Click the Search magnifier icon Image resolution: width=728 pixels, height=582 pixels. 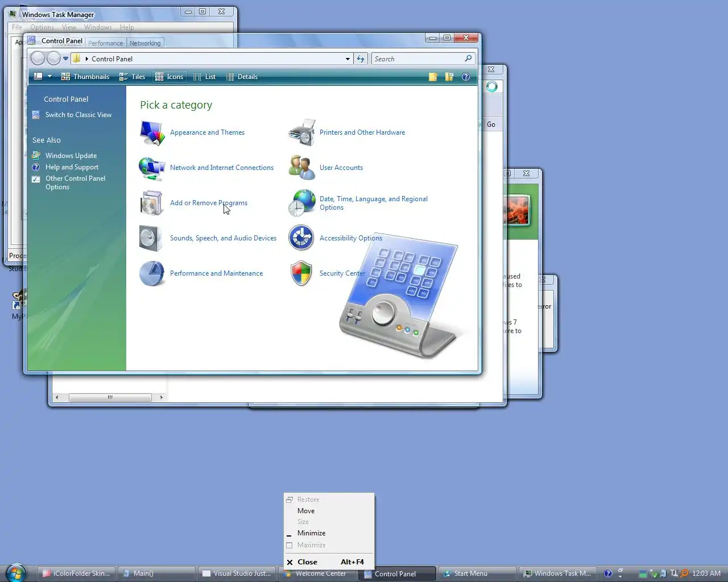coord(469,59)
